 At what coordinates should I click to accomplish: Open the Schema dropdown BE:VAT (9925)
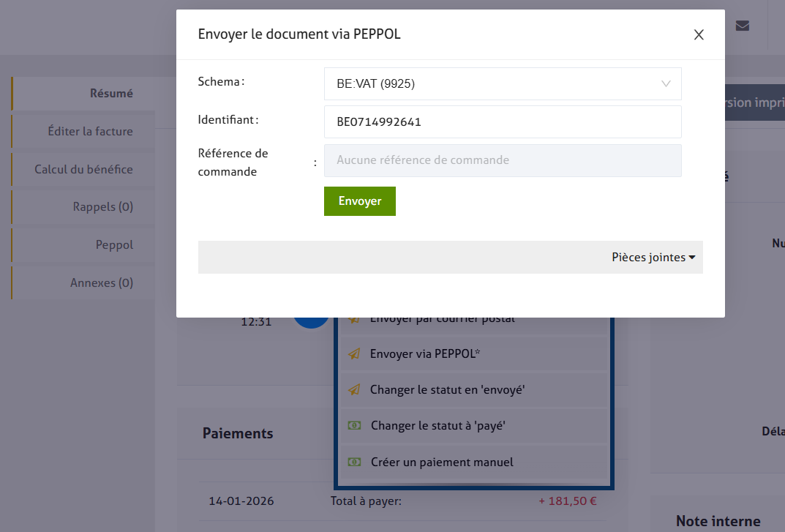click(503, 84)
